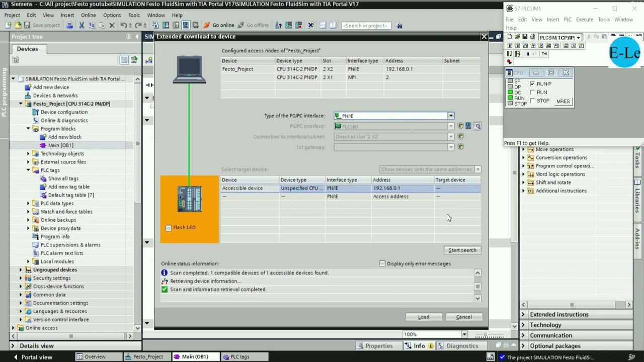Open the Type of PG/PC interface dropdown

[x=451, y=116]
